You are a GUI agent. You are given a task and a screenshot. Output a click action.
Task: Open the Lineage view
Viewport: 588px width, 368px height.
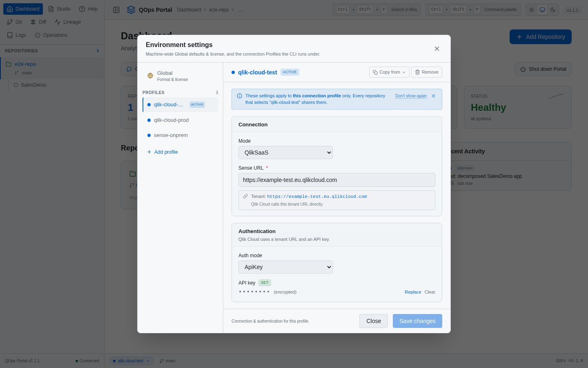point(68,22)
